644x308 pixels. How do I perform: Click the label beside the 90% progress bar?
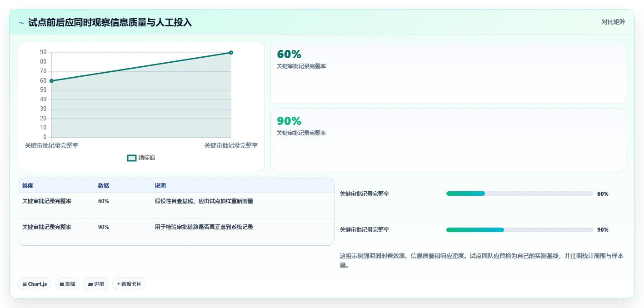[x=364, y=230]
